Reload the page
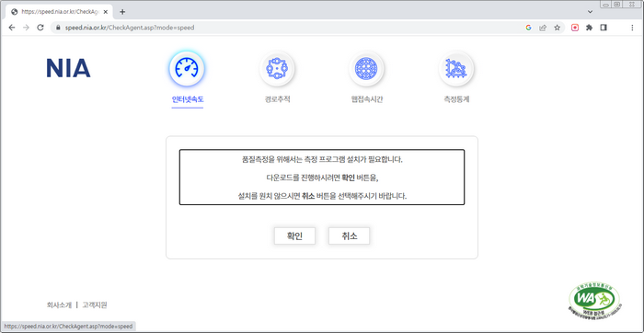 point(40,28)
